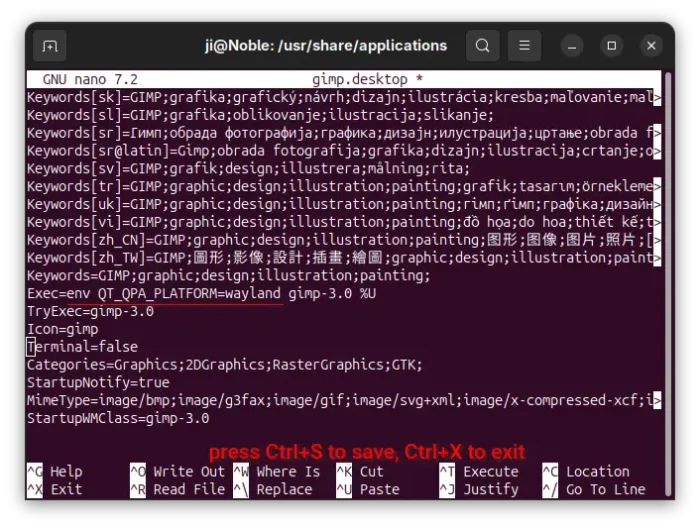Click the ^W Where Is shortcut

coord(277,471)
